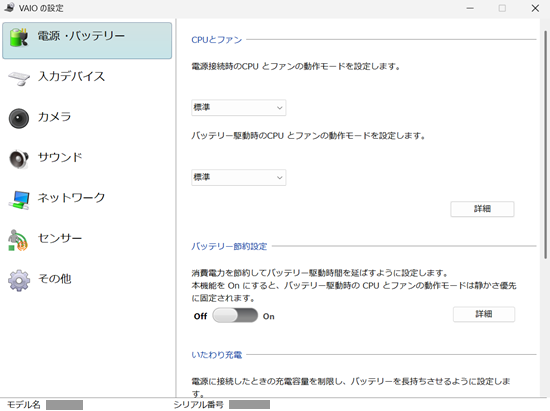This screenshot has width=550, height=411.
Task: Click the camera lens icon
Action: coord(19,119)
